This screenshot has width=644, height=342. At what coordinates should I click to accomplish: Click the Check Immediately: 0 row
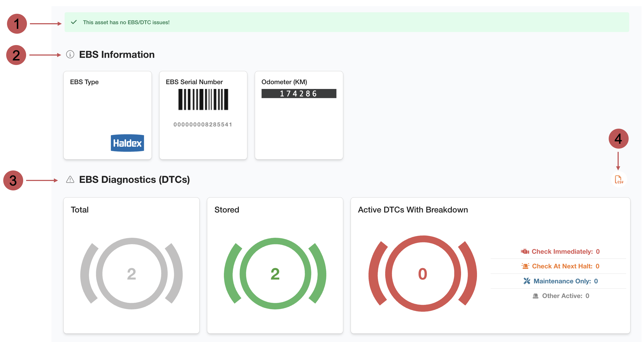tap(565, 251)
